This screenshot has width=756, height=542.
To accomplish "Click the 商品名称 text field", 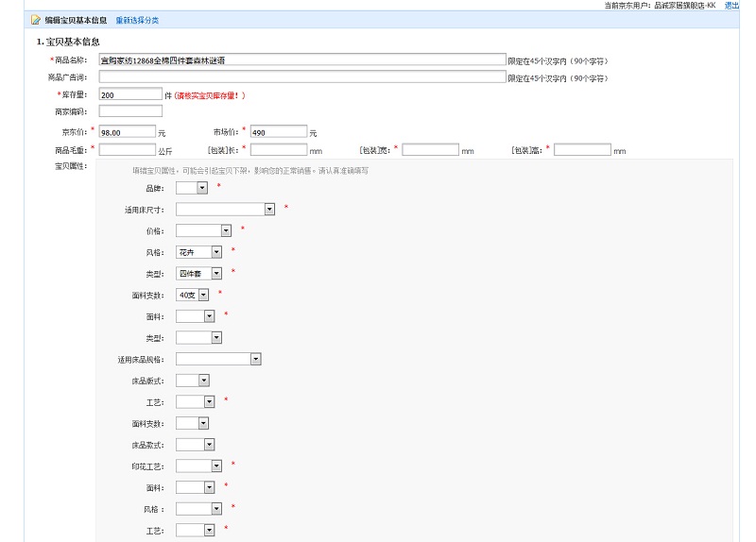I will point(302,60).
